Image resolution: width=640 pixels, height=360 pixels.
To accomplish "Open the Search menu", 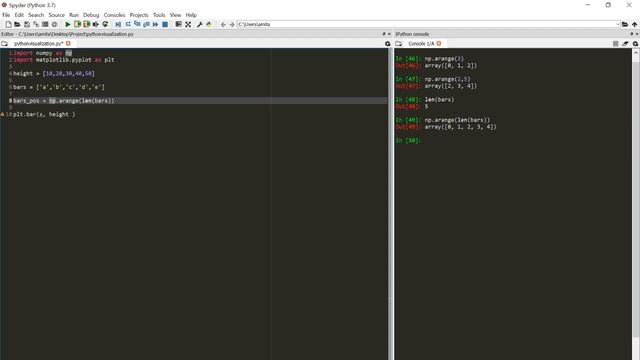I will (36, 15).
